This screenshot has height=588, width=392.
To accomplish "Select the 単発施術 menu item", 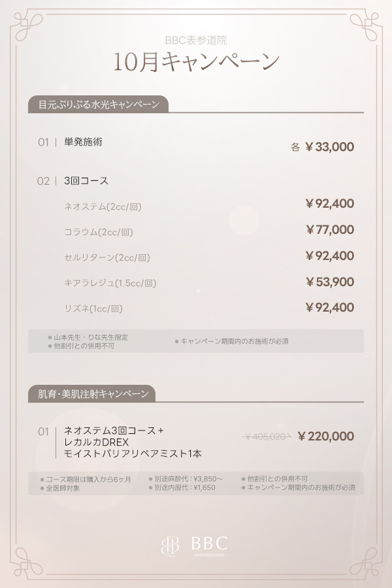I will tap(83, 142).
